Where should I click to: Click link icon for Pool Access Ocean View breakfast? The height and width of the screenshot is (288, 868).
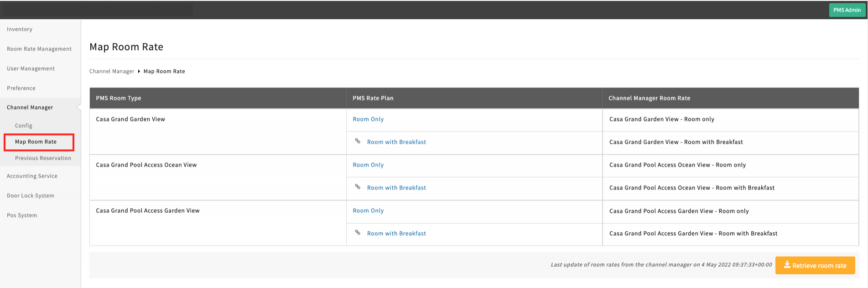point(358,187)
